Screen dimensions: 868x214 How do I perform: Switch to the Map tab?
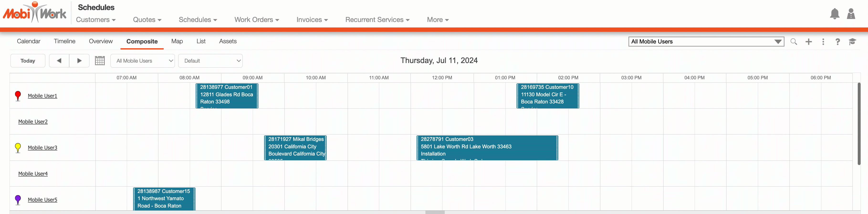click(177, 41)
